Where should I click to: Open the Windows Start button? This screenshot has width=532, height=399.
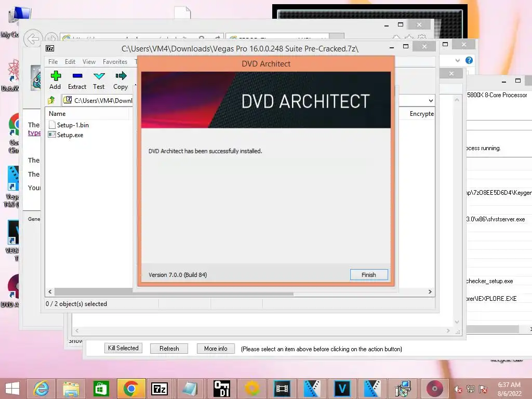(12, 389)
